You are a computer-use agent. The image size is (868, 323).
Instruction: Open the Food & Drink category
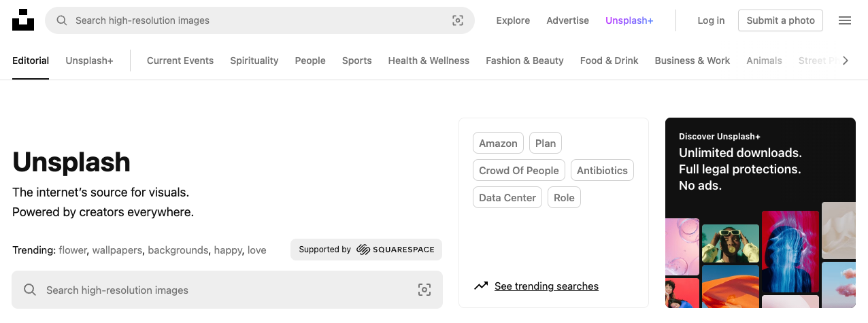coord(610,61)
